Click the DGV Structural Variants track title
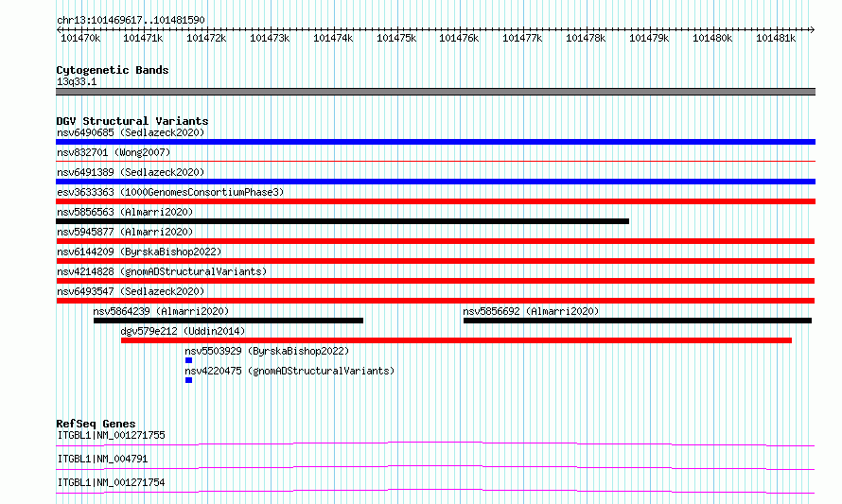Image resolution: width=842 pixels, height=504 pixels. pyautogui.click(x=132, y=121)
